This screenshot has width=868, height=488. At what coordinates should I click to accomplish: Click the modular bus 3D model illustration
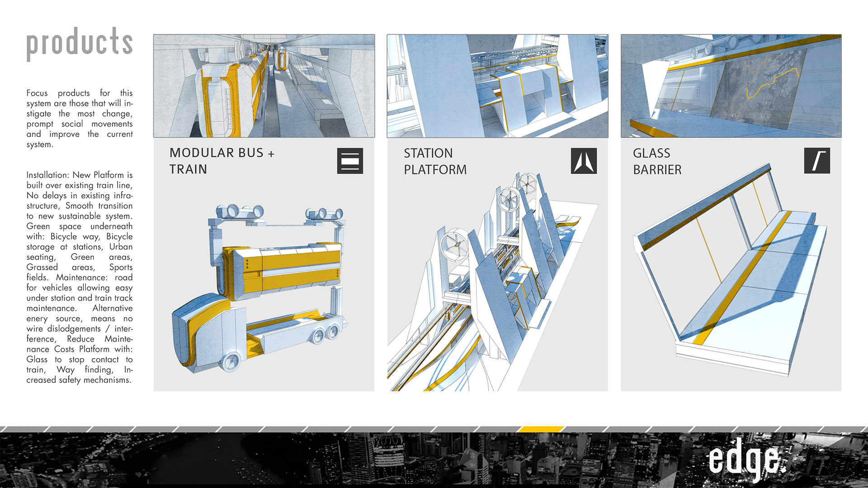click(x=259, y=288)
